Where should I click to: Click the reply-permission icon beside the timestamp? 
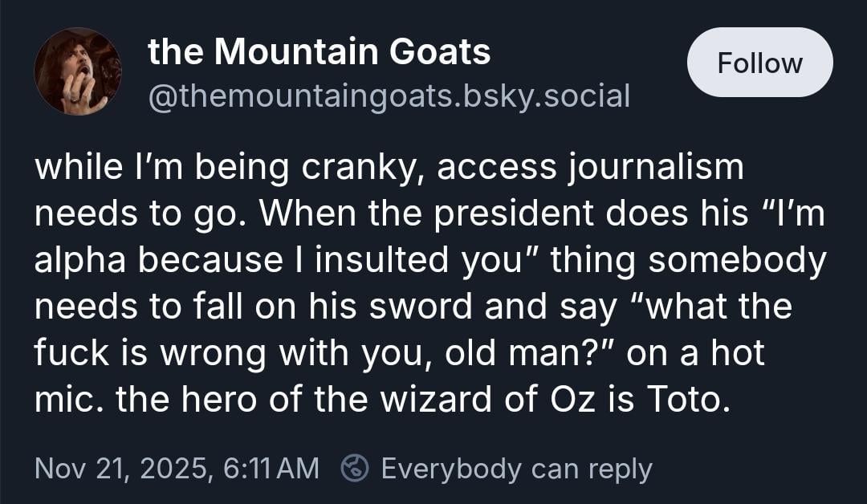coord(354,468)
